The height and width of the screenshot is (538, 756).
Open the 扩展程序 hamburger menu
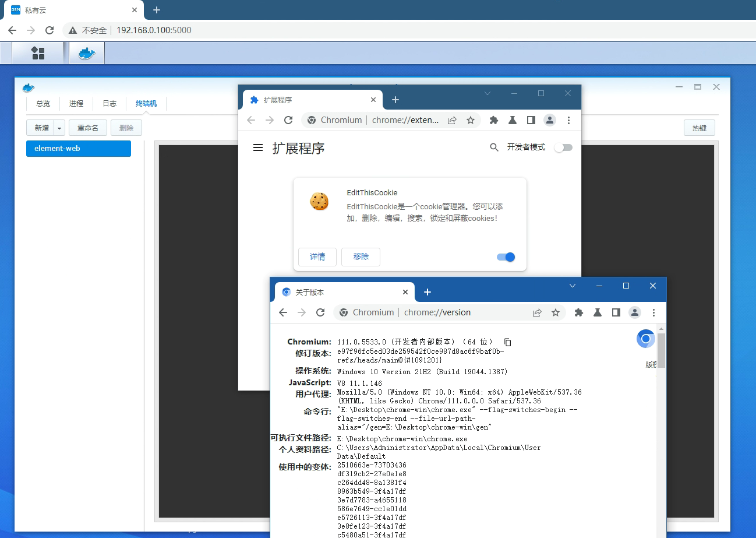(x=258, y=148)
